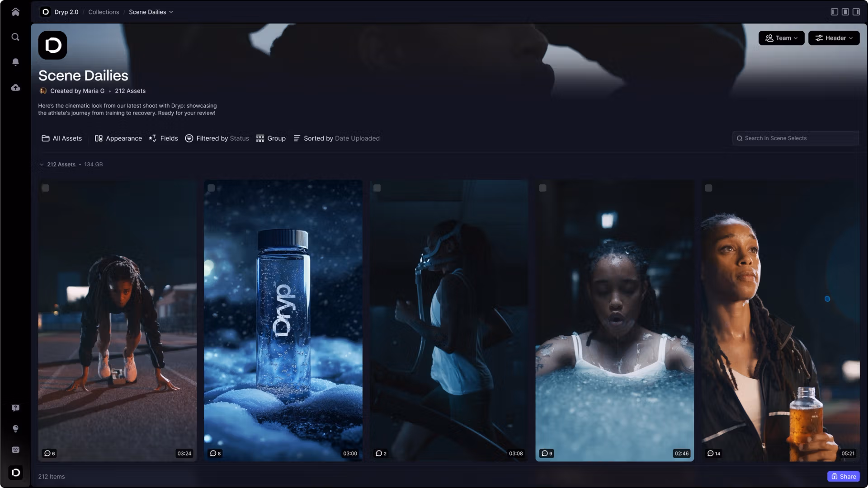Open Filtered by Status menu
The height and width of the screenshot is (488, 868).
217,138
